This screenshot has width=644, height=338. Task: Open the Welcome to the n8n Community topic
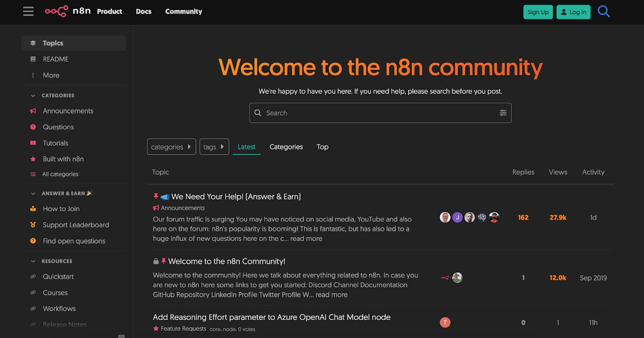[227, 261]
